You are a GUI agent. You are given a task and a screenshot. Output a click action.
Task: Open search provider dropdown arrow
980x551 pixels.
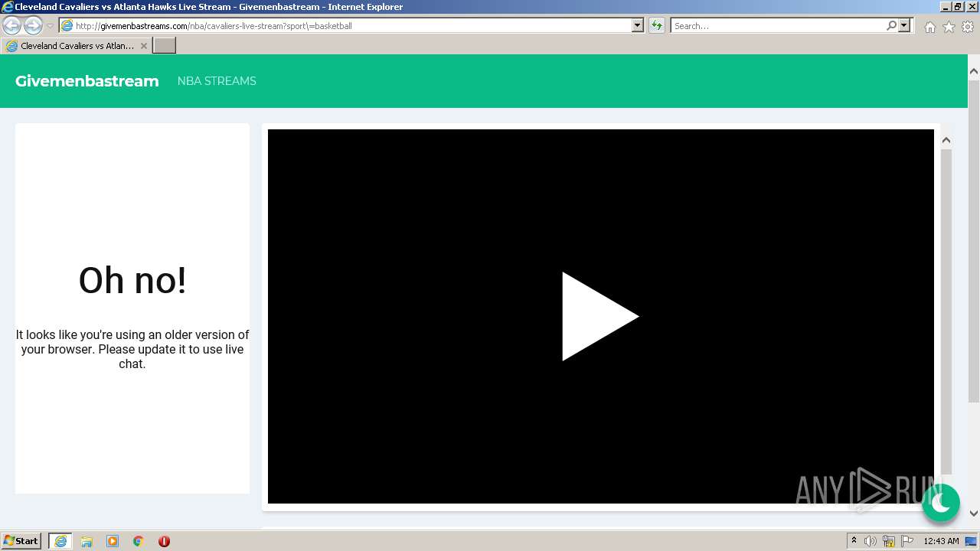point(904,26)
